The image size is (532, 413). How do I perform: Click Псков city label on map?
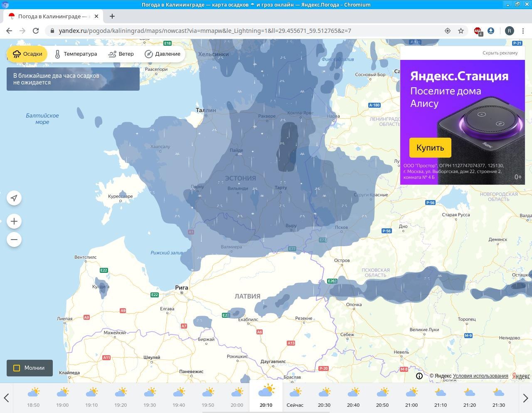(341, 228)
